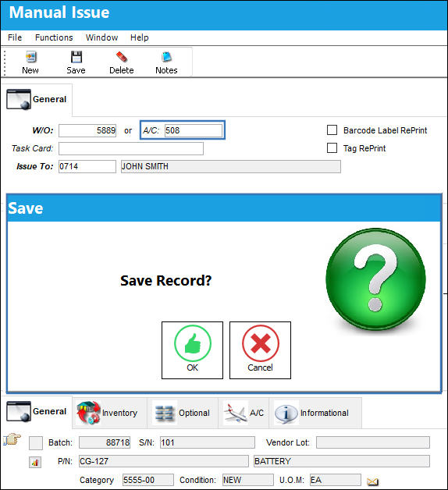
Task: Switch to the A/C airplane tab
Action: (244, 413)
